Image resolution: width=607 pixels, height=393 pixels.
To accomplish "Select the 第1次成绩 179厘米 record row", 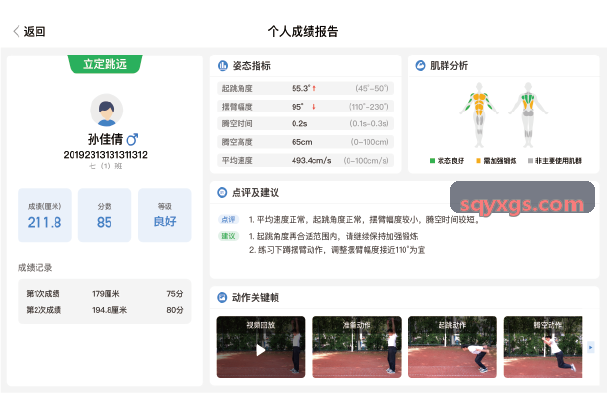I will [105, 294].
